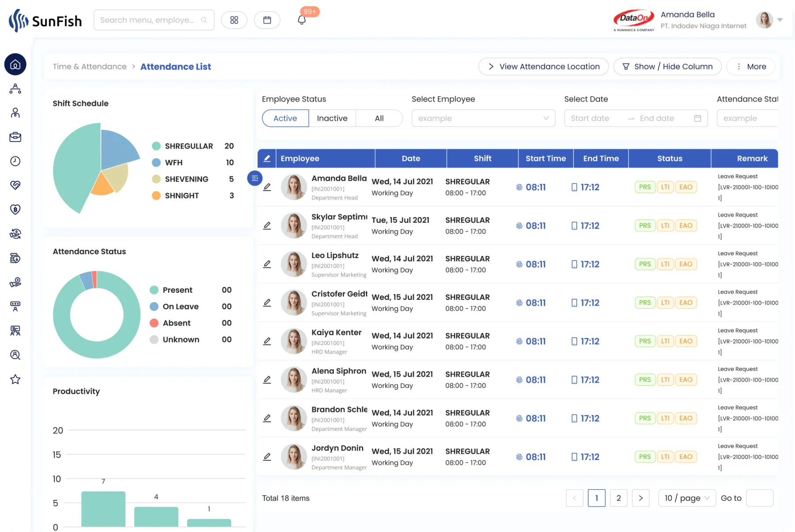
Task: Go to next page arrow
Action: [x=641, y=498]
